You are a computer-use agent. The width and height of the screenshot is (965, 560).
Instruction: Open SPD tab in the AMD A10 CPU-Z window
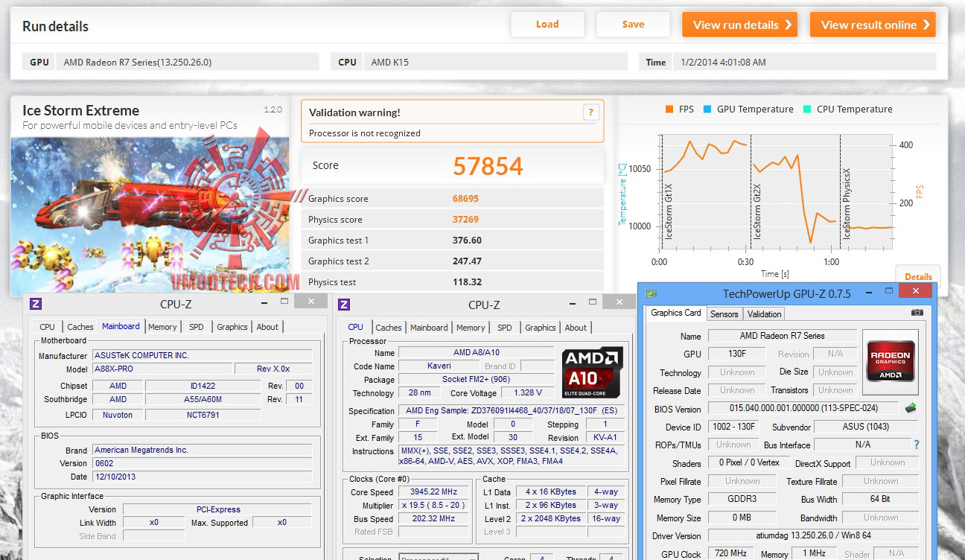click(x=505, y=328)
